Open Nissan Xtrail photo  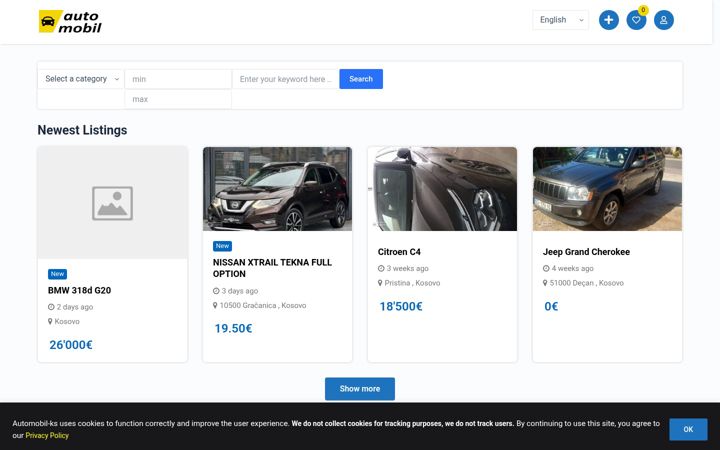tap(277, 189)
